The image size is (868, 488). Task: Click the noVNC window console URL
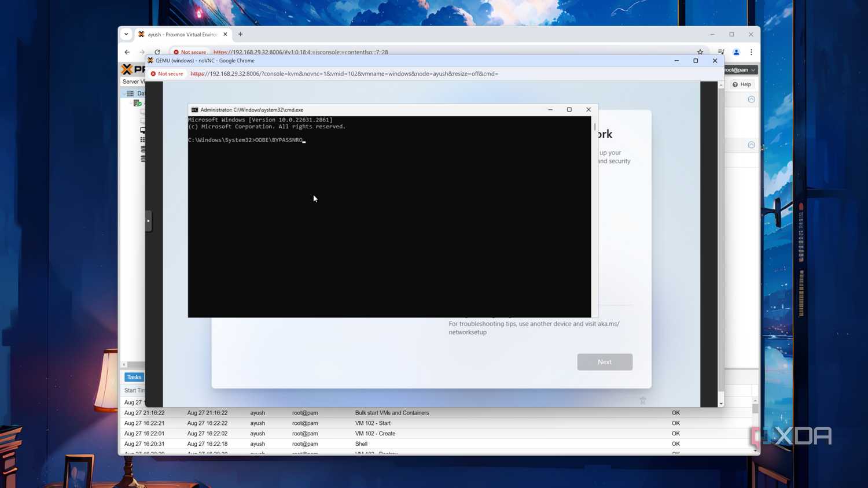tap(344, 73)
